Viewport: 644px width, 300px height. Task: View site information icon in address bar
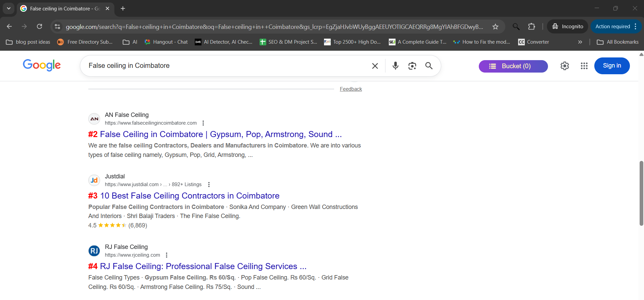tap(57, 27)
